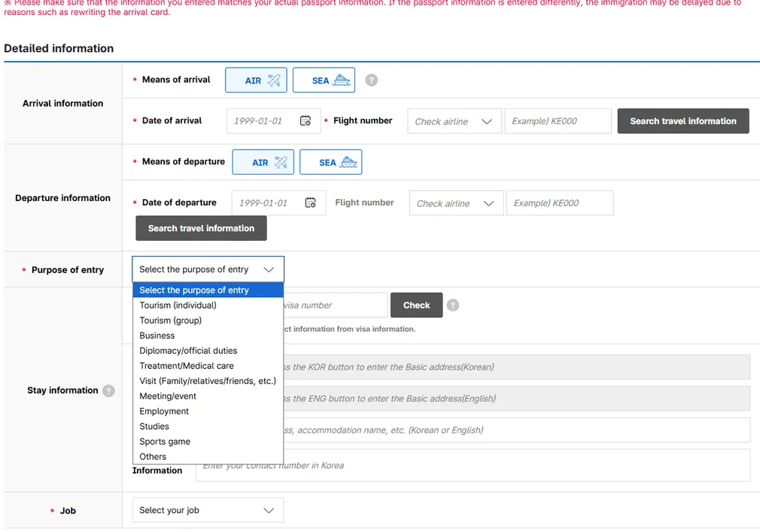The image size is (760, 532).
Task: Select the Business option
Action: coord(208,336)
